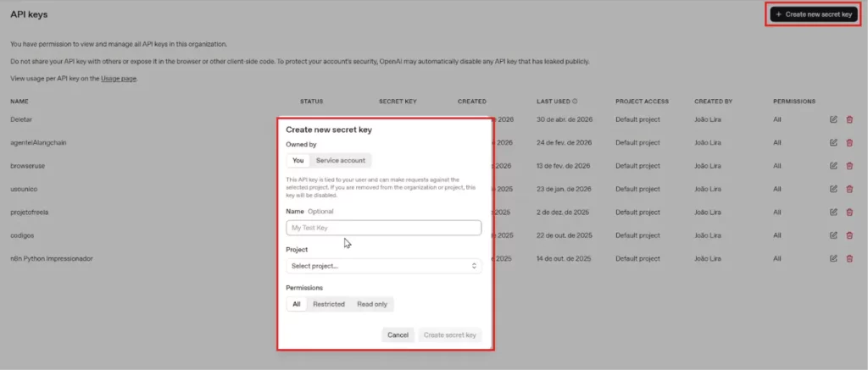
Task: Select the n8n Python Impressionador name
Action: click(x=52, y=258)
